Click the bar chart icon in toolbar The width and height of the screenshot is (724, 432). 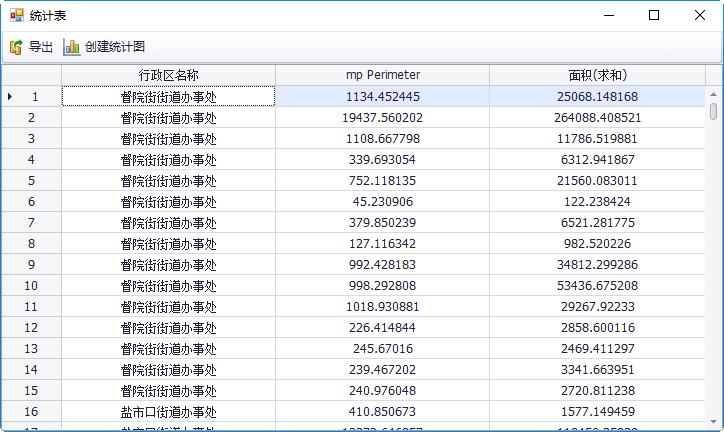tap(72, 47)
